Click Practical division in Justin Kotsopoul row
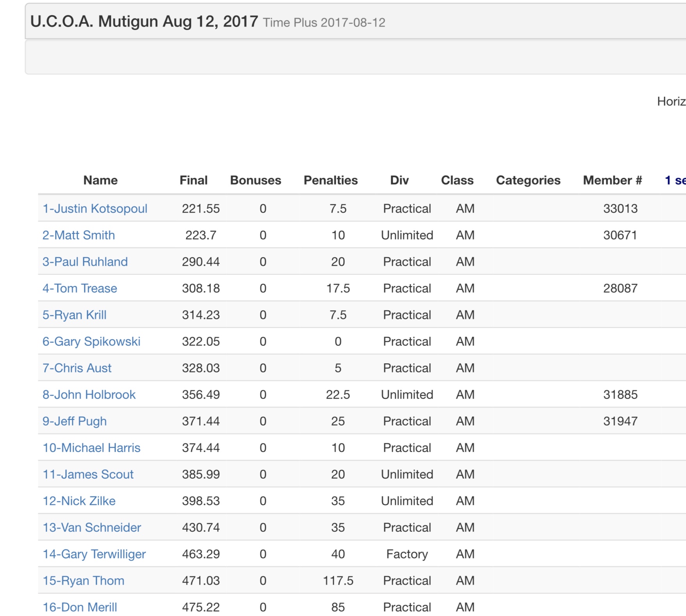 click(407, 208)
